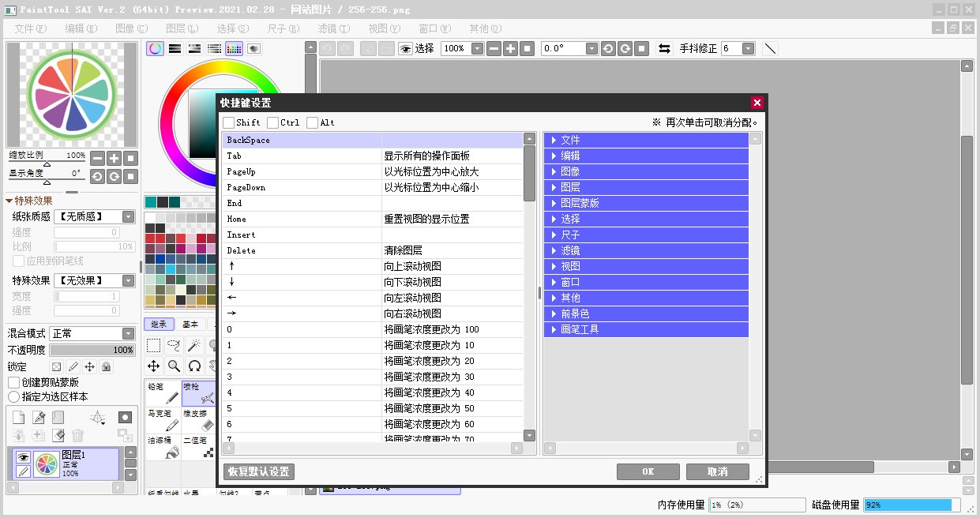Open the zoom magnifier tool

pyautogui.click(x=172, y=366)
